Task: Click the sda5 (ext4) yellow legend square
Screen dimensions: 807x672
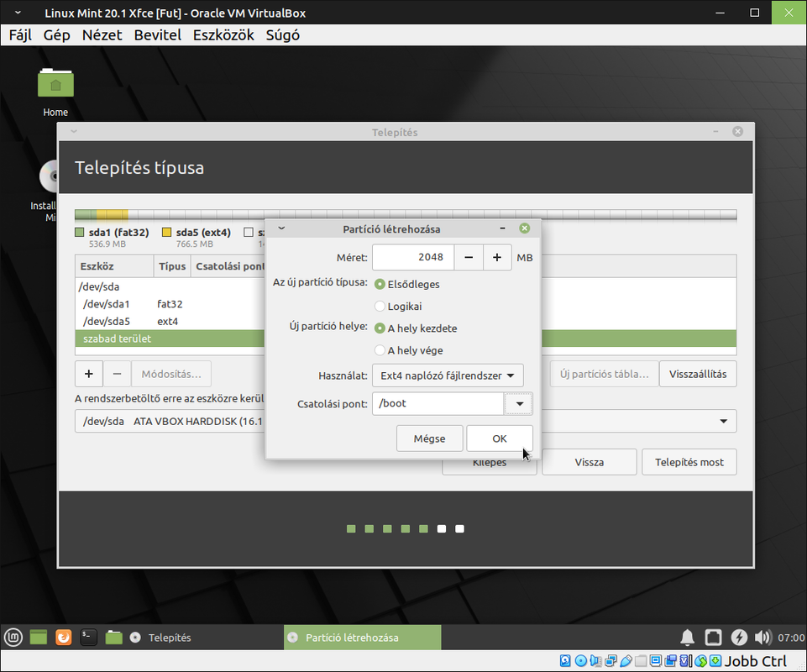Action: [x=166, y=232]
